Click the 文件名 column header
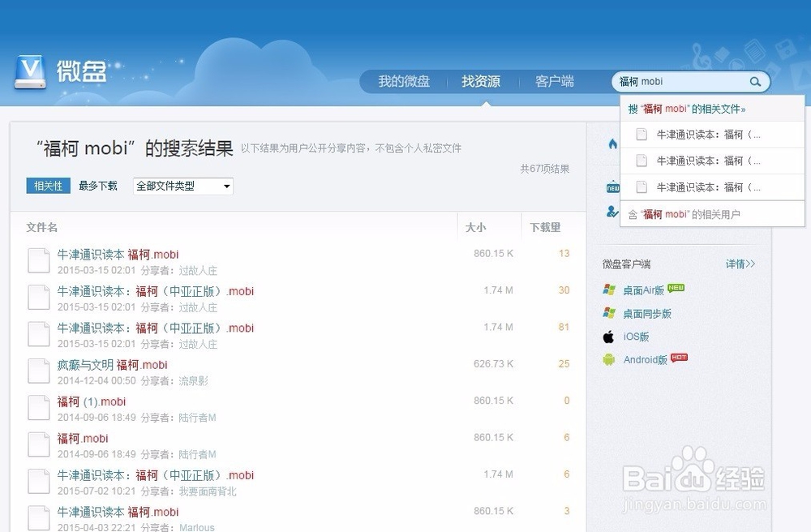 [x=42, y=228]
